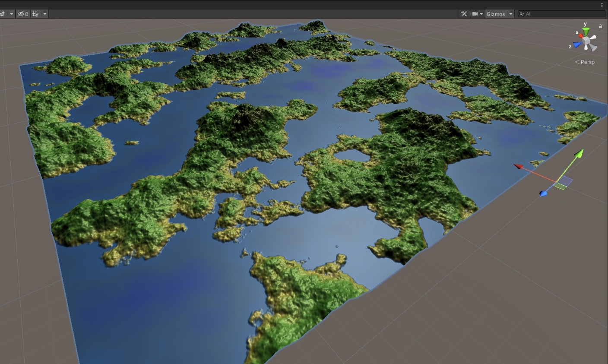This screenshot has width=608, height=364.
Task: Open the component editor tools panel
Action: click(x=464, y=14)
